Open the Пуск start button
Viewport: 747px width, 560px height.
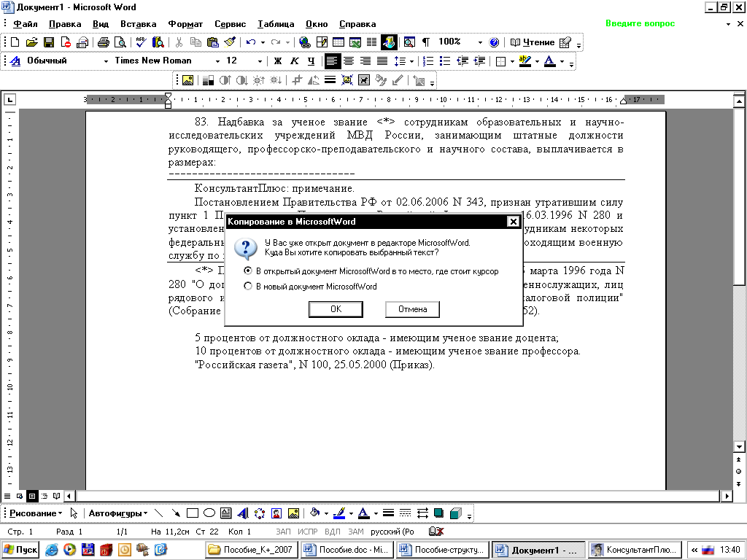[20, 550]
